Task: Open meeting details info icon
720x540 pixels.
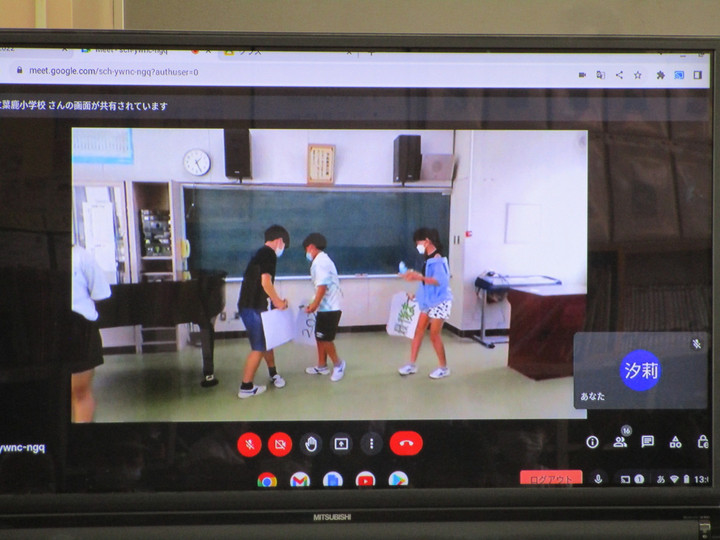Action: (x=592, y=442)
